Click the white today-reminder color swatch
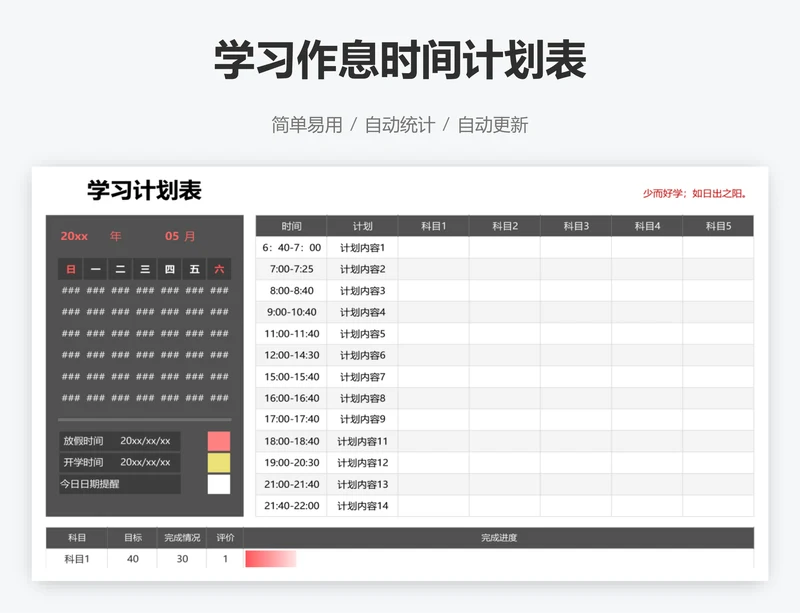800x613 pixels. [x=219, y=484]
